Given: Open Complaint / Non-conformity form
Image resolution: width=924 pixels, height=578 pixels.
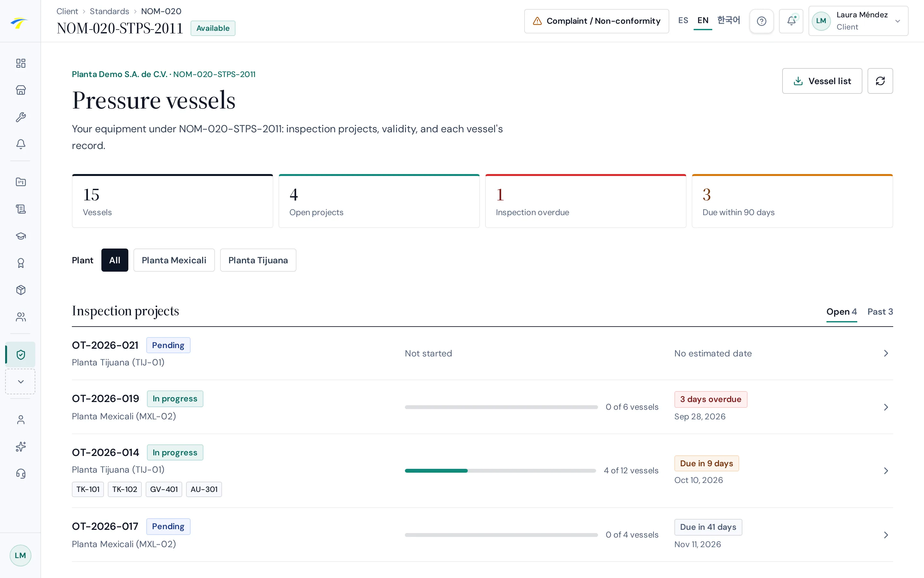Looking at the screenshot, I should point(596,21).
